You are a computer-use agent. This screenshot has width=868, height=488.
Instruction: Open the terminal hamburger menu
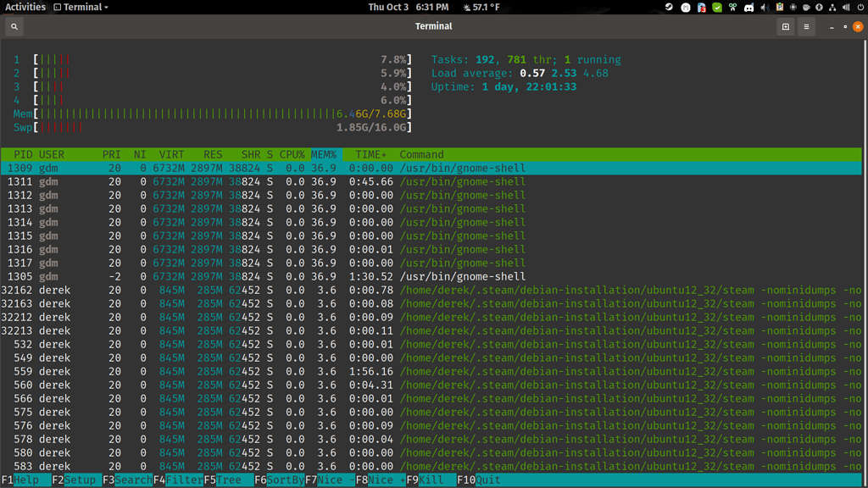(x=807, y=26)
